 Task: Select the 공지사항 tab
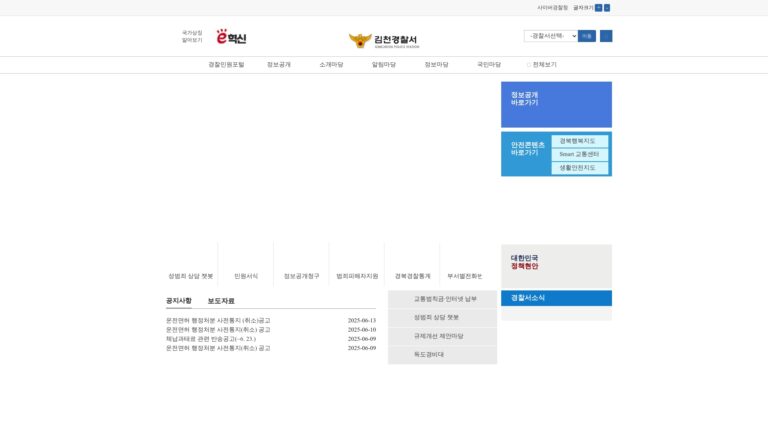(179, 301)
